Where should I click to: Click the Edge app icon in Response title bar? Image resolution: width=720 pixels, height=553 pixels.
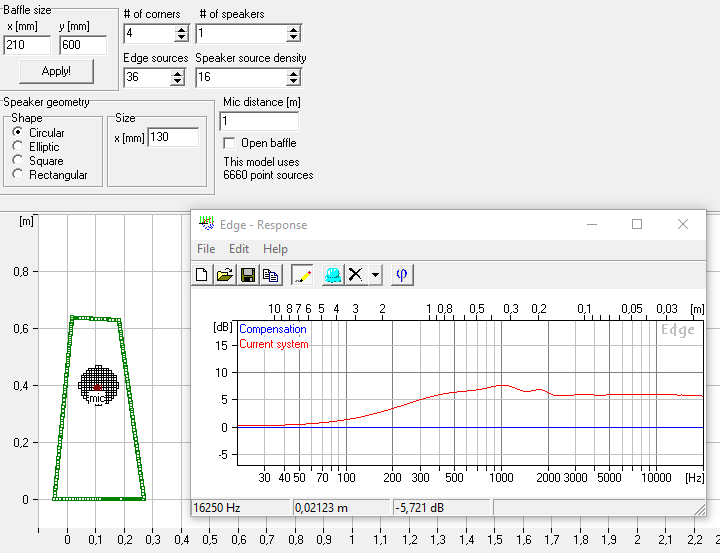pos(207,224)
